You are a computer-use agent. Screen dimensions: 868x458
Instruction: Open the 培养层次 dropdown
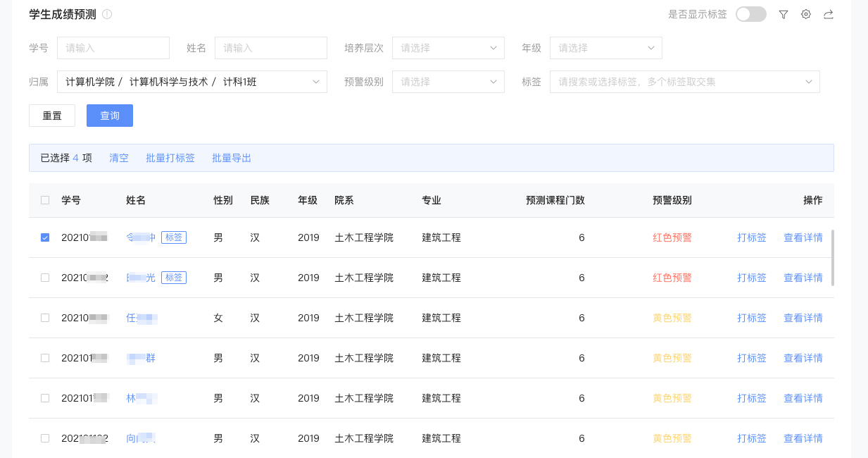point(448,48)
